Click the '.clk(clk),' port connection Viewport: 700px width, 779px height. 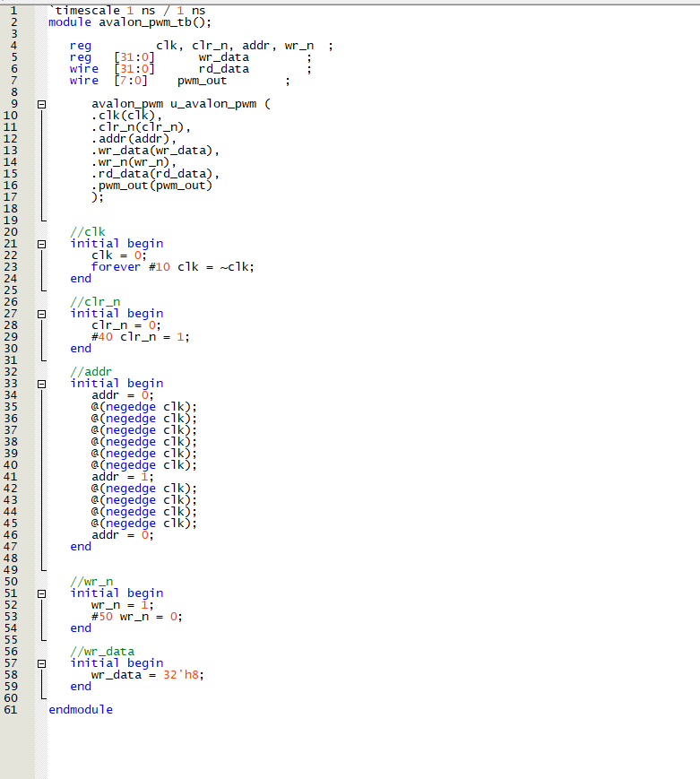(126, 116)
